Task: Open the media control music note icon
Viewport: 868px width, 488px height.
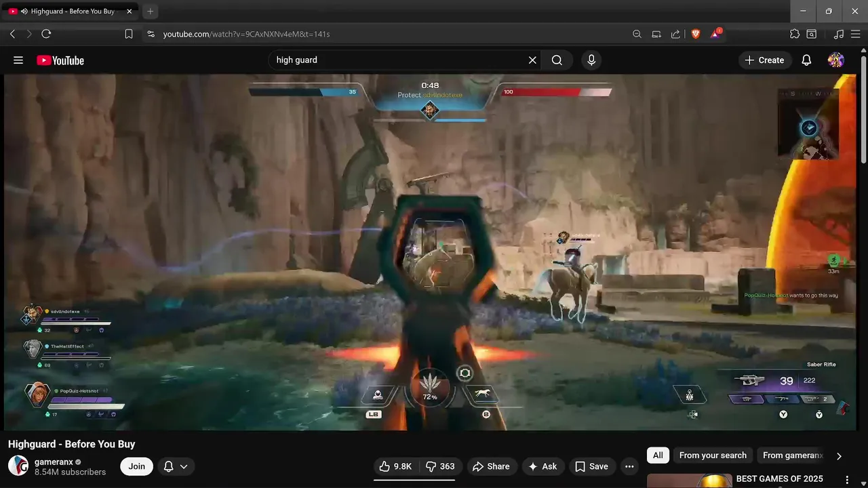Action: (839, 34)
